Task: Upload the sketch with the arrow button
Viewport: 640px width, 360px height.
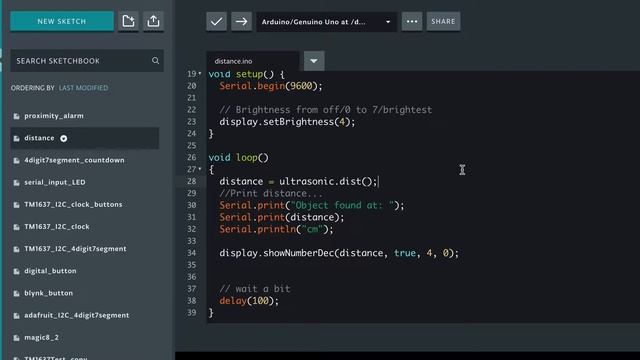Action: [241, 21]
